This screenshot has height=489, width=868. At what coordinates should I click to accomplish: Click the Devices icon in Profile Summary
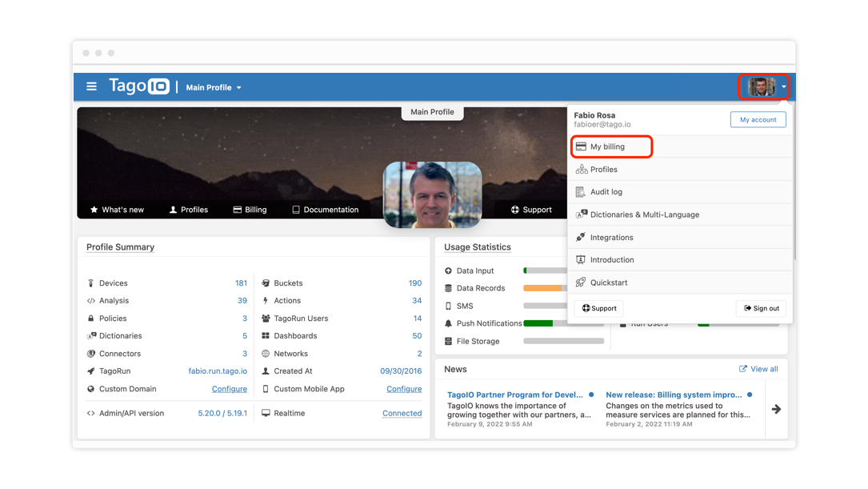(90, 283)
